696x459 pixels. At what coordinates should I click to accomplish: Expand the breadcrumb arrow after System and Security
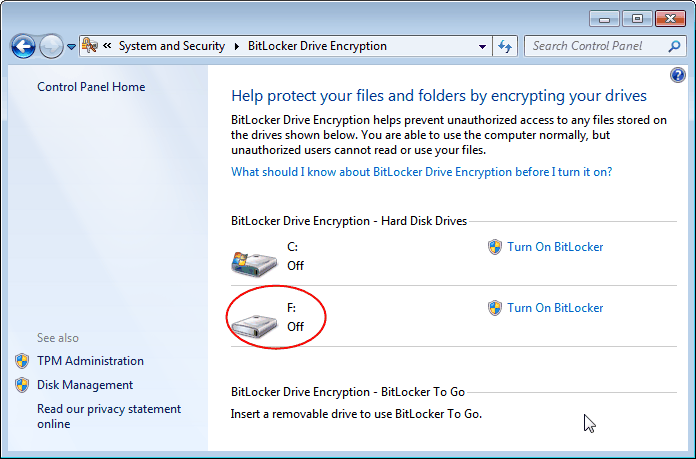click(237, 46)
